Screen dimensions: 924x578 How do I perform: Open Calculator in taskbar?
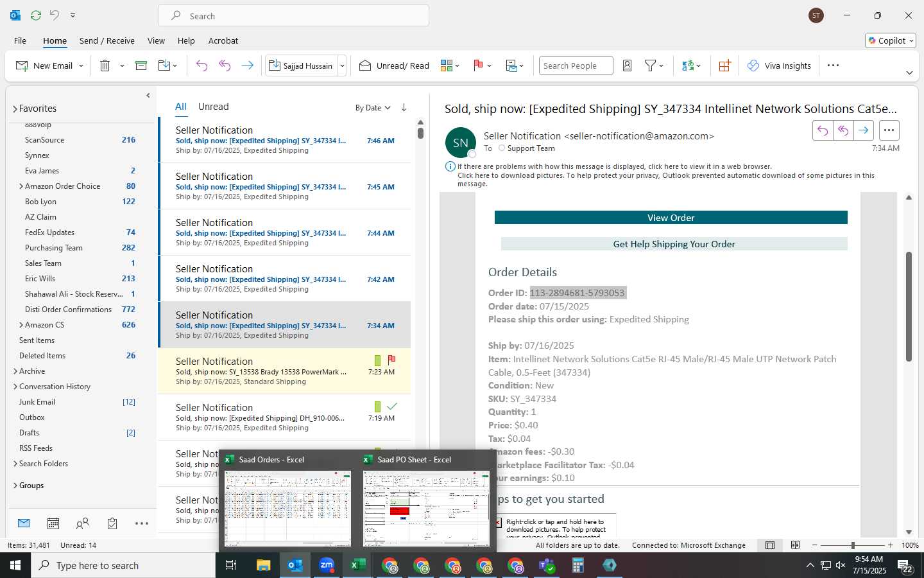pos(578,565)
